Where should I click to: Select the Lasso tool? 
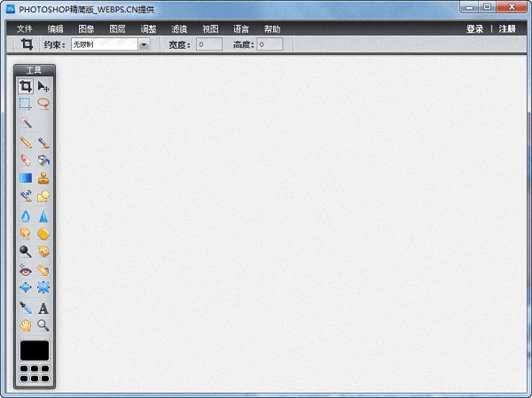(x=43, y=104)
